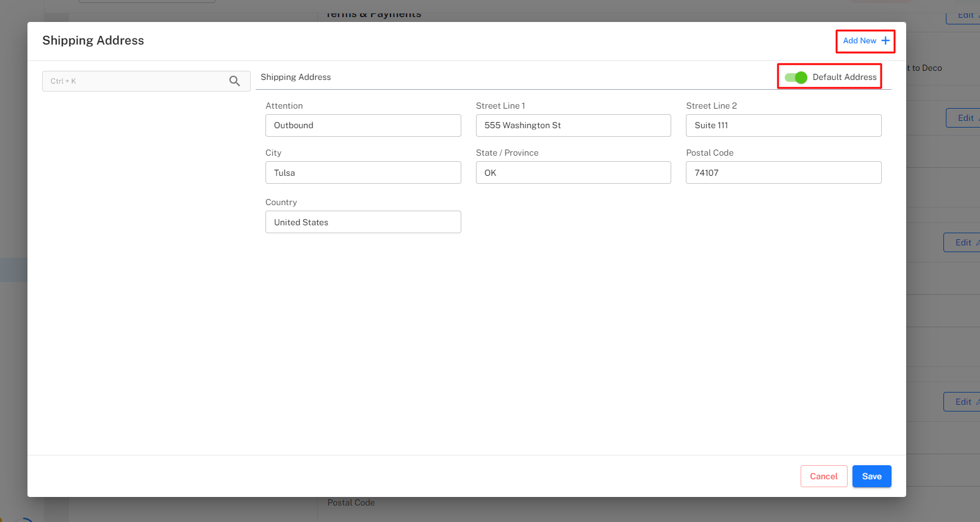Click the Street Line 1 label

500,106
